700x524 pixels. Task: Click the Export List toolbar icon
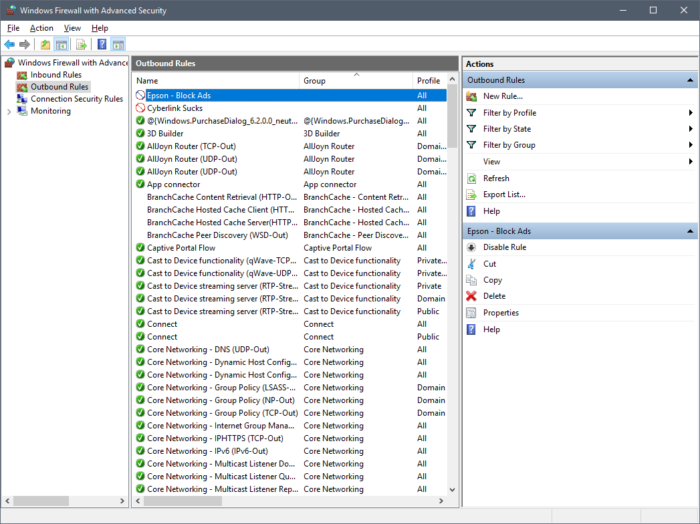coord(81,45)
